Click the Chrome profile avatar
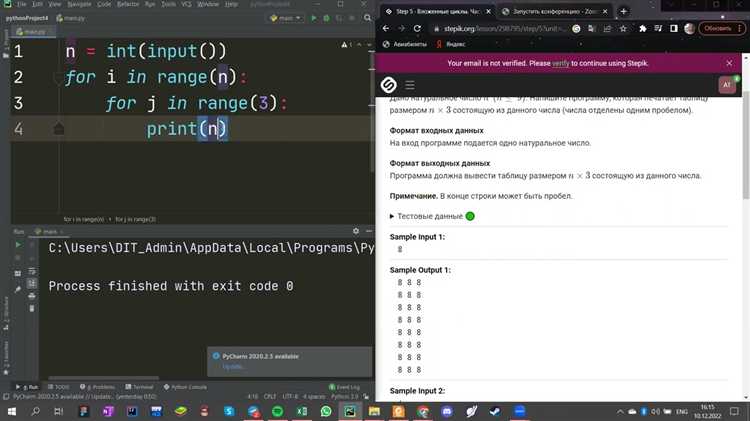Image resolution: width=750 pixels, height=421 pixels. click(689, 29)
